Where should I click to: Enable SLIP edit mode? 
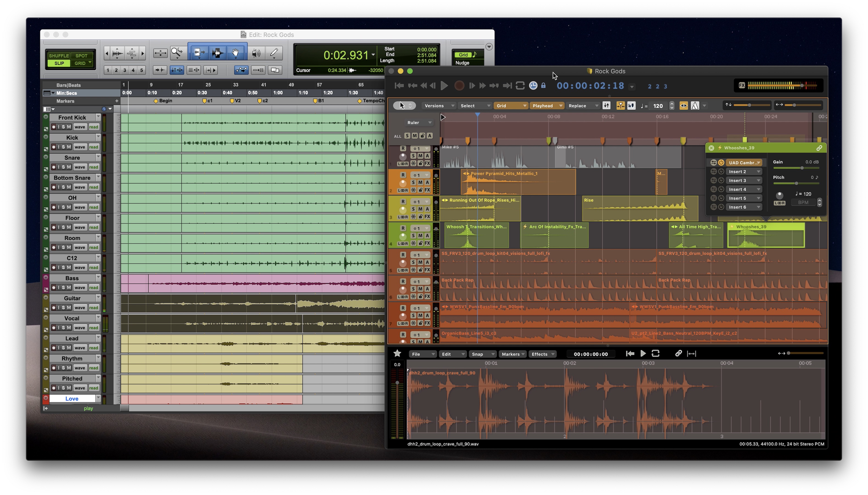point(59,63)
